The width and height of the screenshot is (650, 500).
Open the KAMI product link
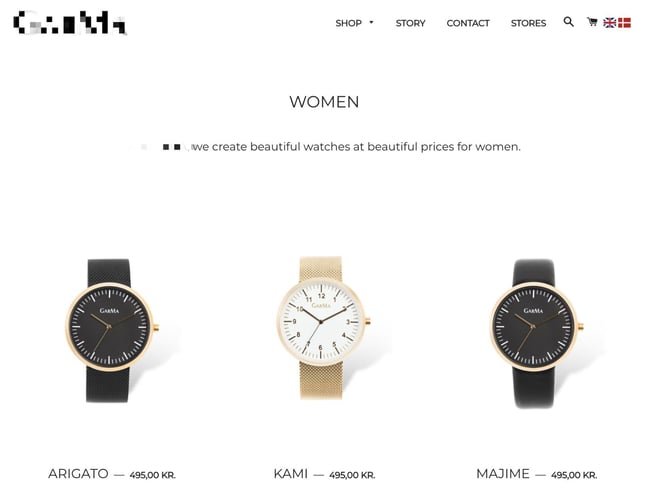click(291, 473)
